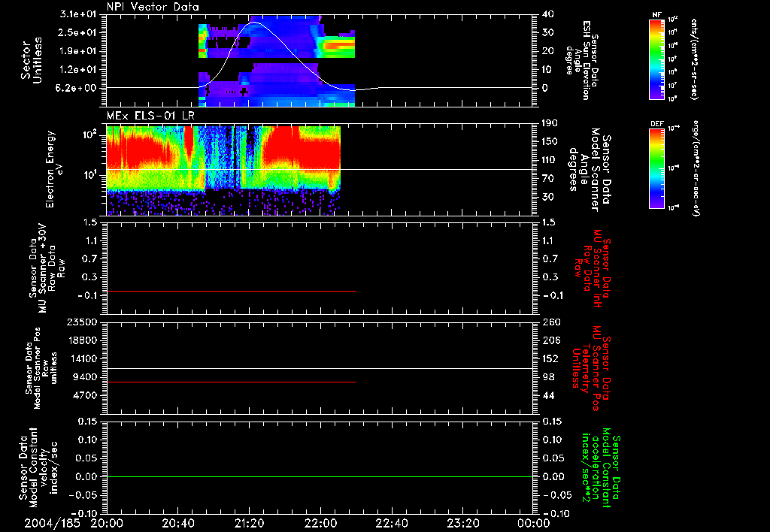Screen dimensions: 770x532
Task: Click the 3.1e+01 sector tick label
Action: click(79, 14)
